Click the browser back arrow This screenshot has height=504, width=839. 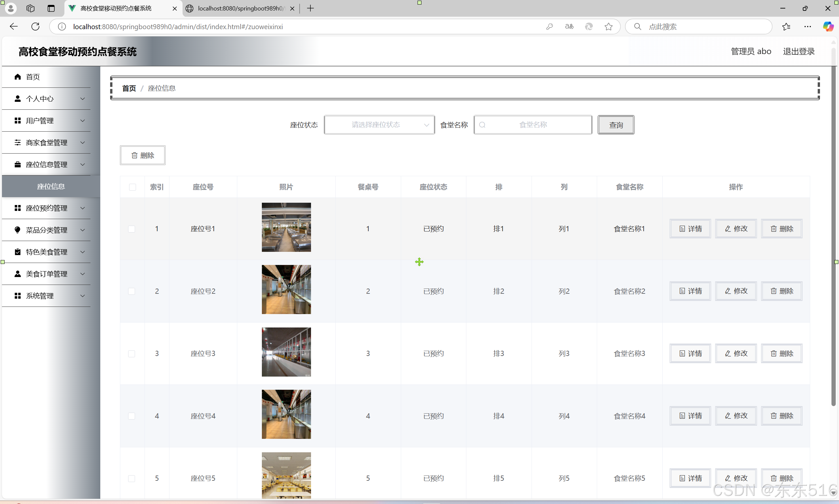pos(13,27)
